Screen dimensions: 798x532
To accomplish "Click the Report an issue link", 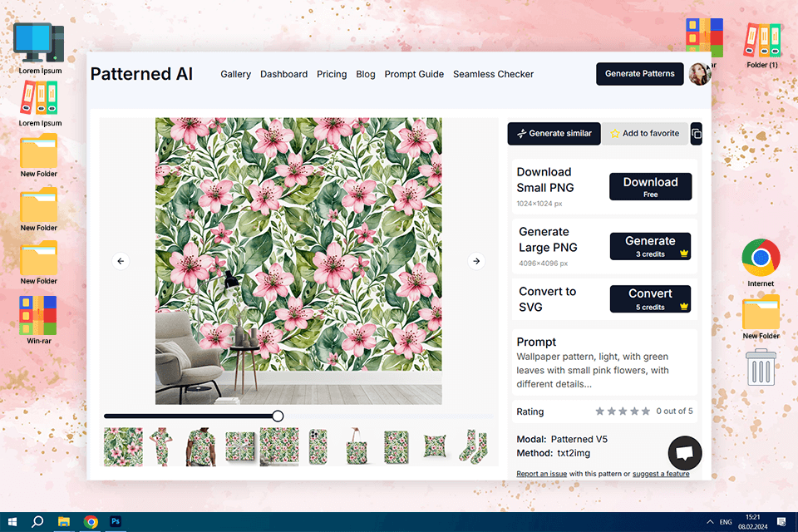I will click(x=541, y=474).
